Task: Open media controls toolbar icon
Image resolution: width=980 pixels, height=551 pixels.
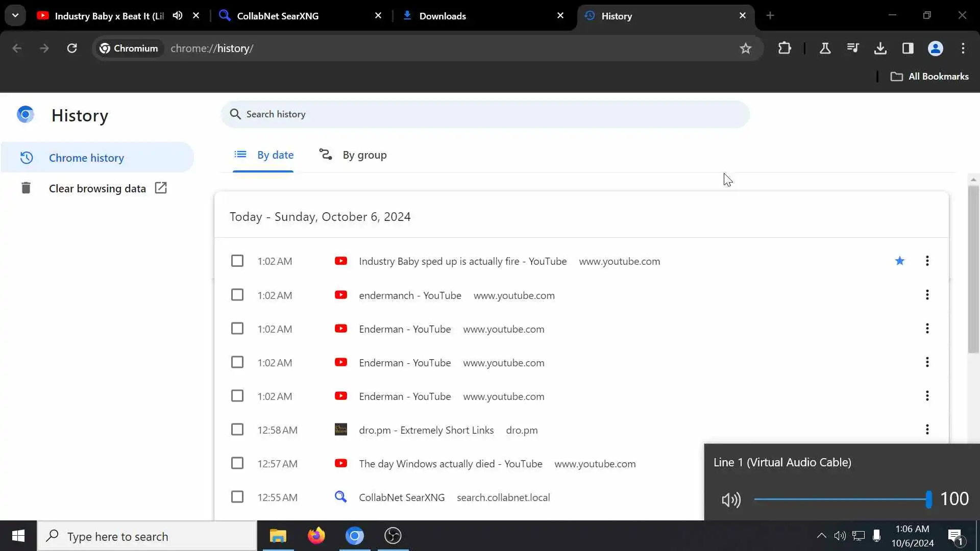Action: coord(852,48)
